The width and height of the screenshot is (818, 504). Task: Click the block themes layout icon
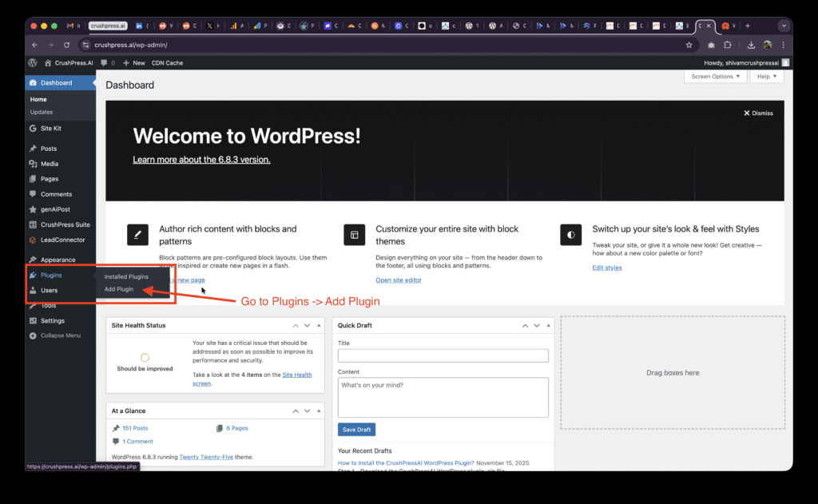(354, 235)
